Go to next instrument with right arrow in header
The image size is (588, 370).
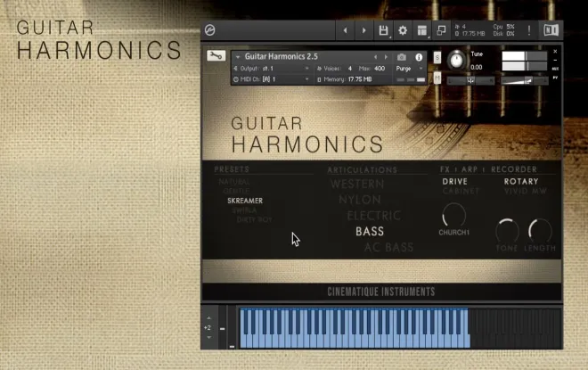tap(363, 30)
